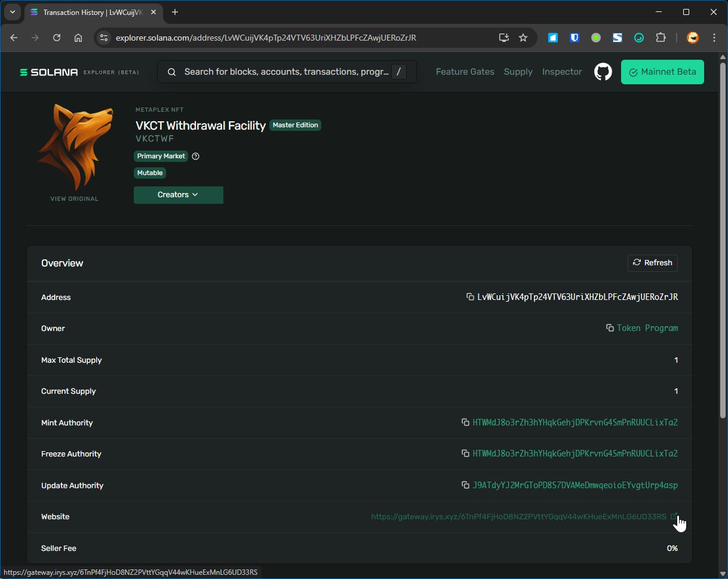Open a new browser tab
The height and width of the screenshot is (579, 728).
tap(175, 12)
